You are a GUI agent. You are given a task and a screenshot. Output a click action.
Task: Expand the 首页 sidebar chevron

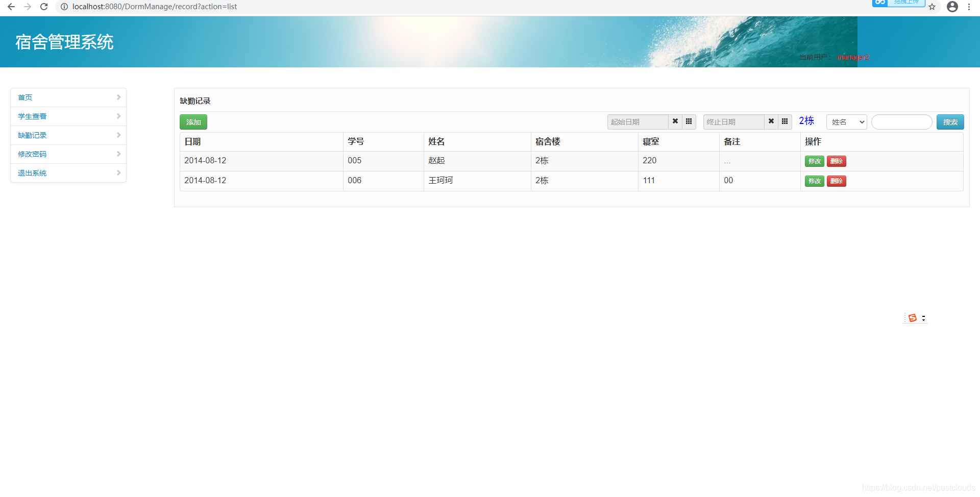point(118,97)
